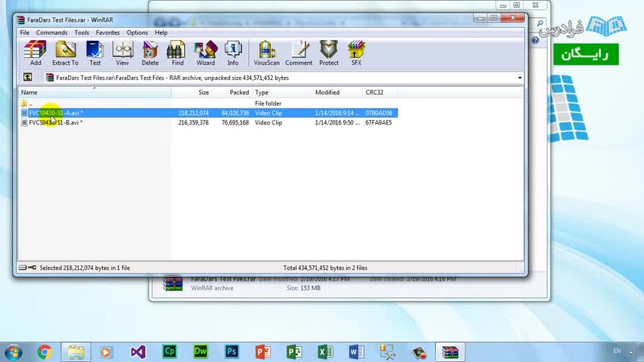Launch the Wizard tool
Image resolution: width=644 pixels, height=362 pixels.
(205, 53)
